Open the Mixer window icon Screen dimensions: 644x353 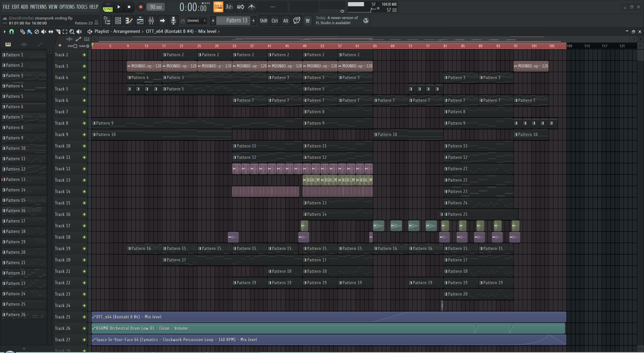point(151,21)
